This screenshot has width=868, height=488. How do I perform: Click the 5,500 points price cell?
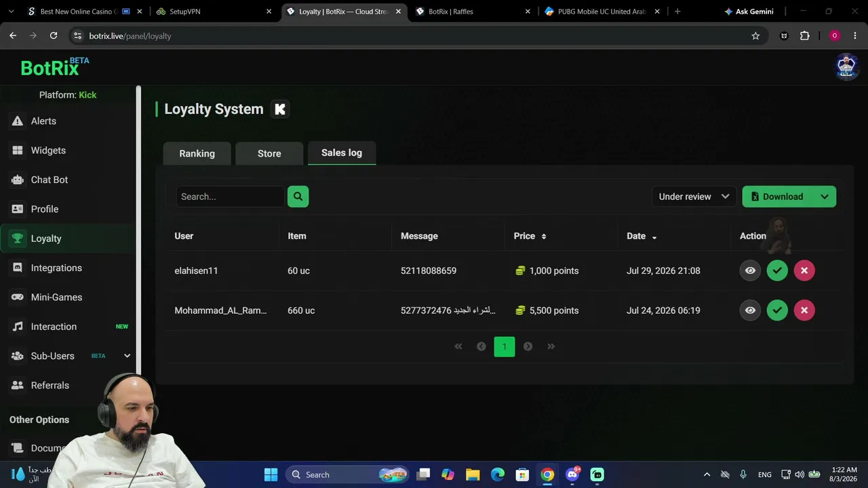click(547, 310)
